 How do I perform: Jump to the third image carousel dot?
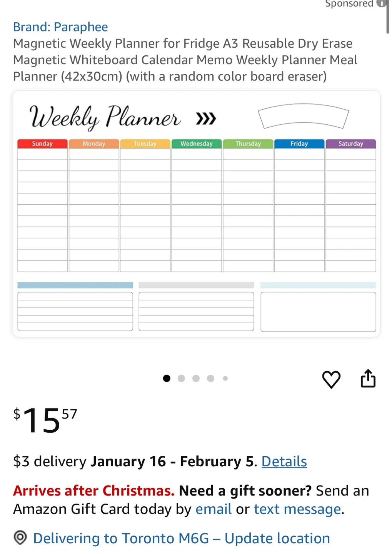point(196,379)
